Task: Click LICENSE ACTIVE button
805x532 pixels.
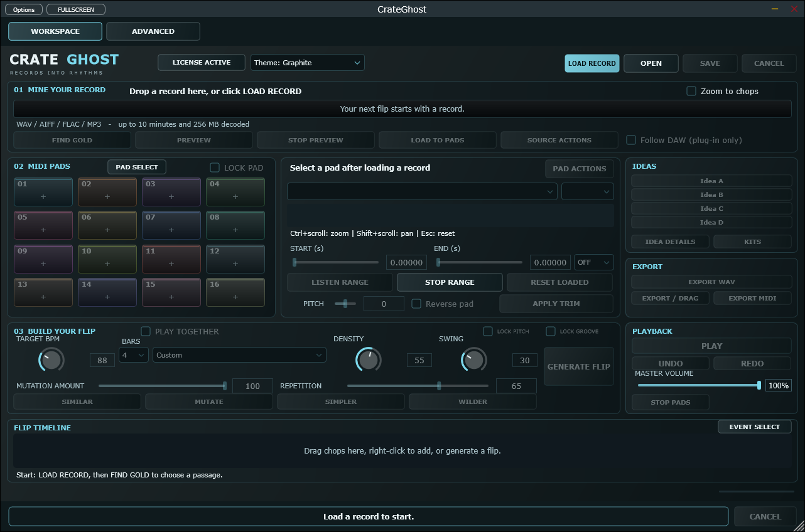Action: pyautogui.click(x=202, y=63)
